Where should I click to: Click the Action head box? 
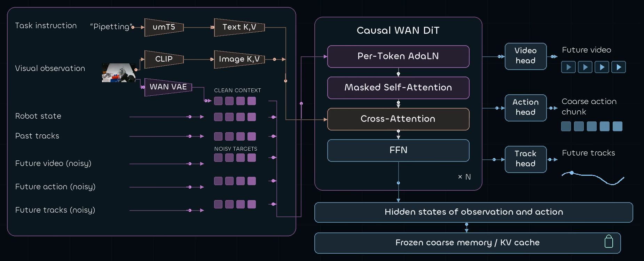526,108
